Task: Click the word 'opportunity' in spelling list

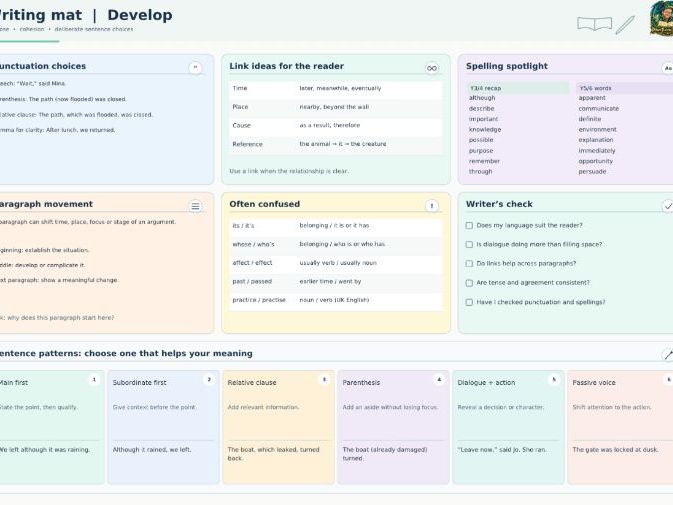Action: (596, 161)
